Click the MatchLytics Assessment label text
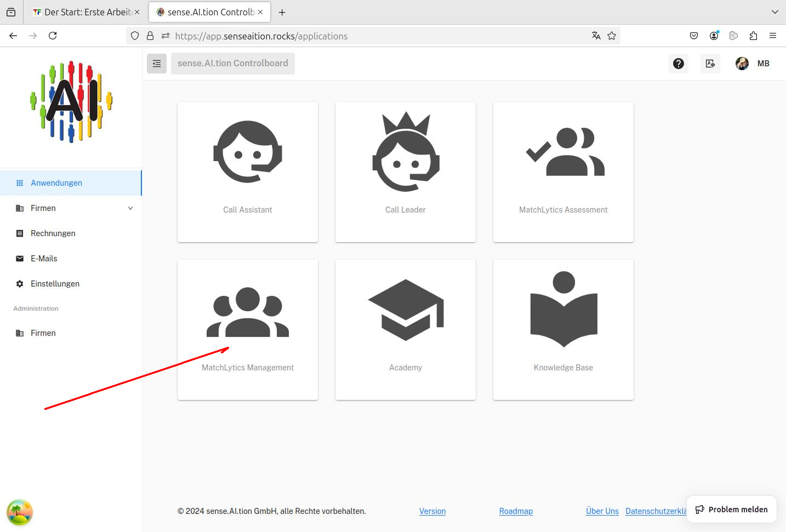The image size is (786, 532). click(563, 210)
